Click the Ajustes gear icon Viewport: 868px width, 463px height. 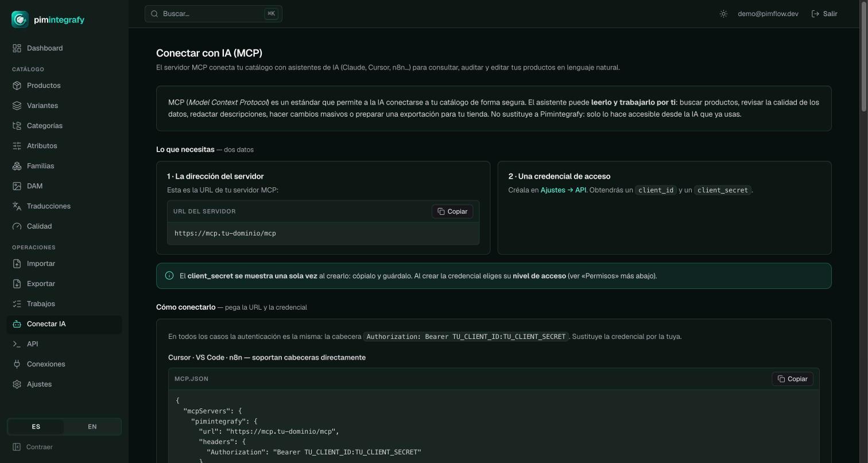click(x=17, y=384)
